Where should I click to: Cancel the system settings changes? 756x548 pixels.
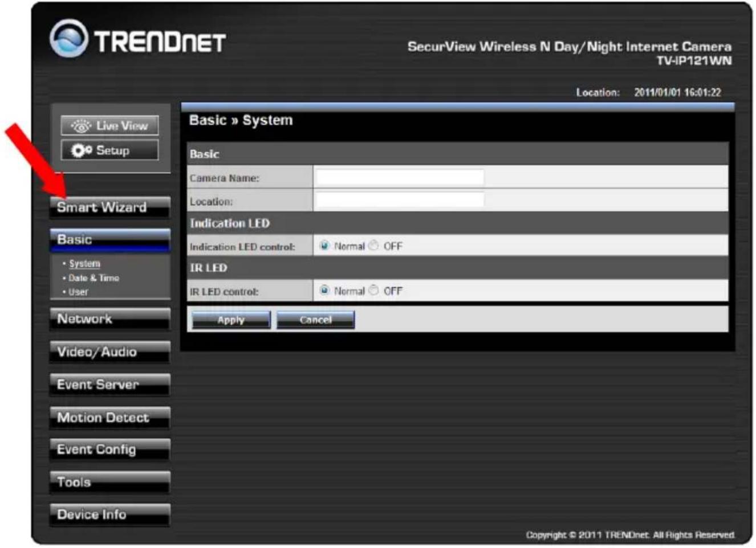(x=315, y=320)
